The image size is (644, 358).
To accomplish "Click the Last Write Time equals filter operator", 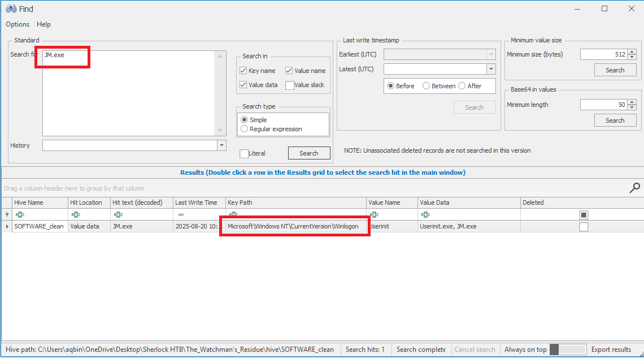I will (181, 215).
